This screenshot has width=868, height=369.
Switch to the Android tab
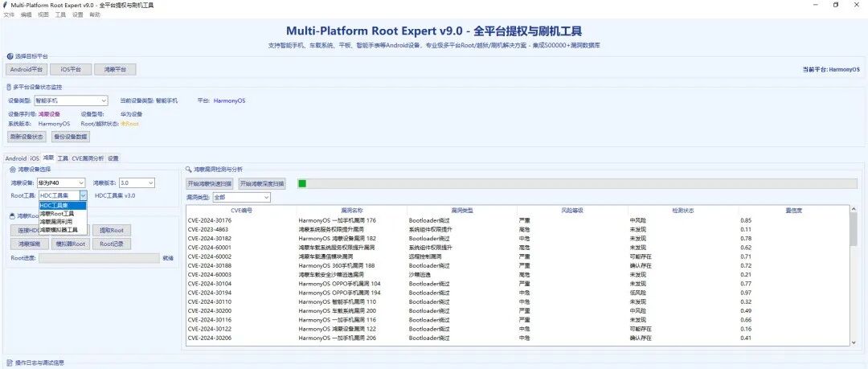click(16, 158)
